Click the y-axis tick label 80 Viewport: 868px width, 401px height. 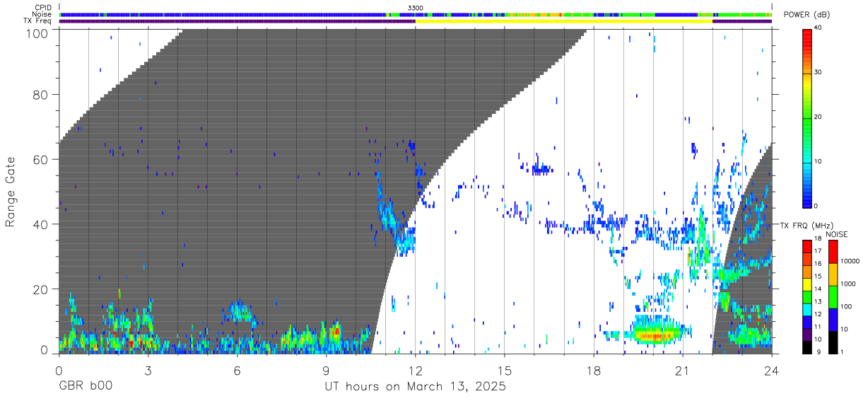point(41,94)
